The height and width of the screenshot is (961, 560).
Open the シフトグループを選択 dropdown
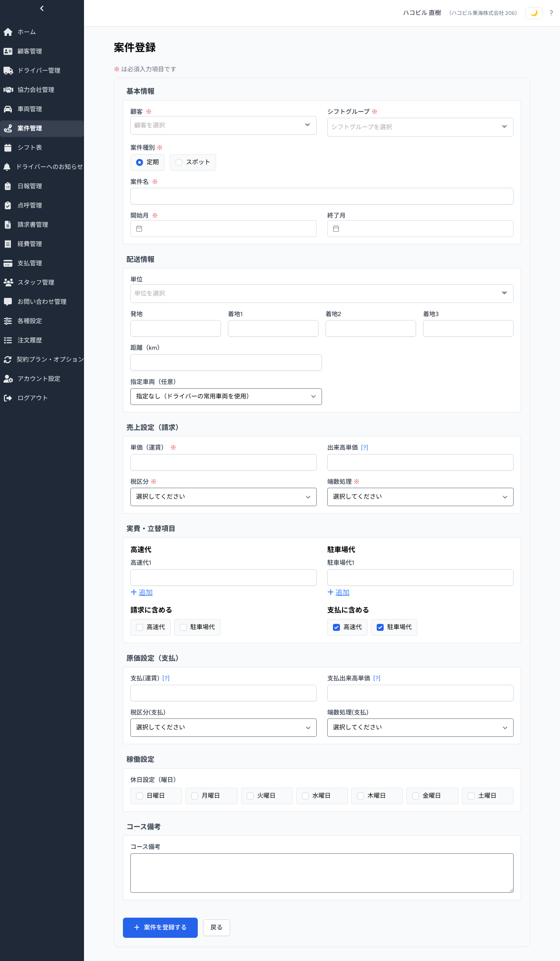(420, 127)
